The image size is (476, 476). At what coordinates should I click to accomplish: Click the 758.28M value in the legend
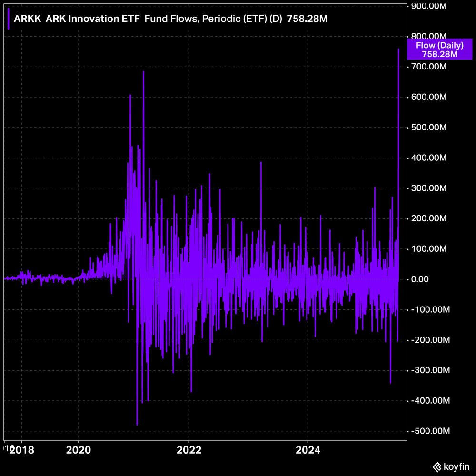click(307, 19)
